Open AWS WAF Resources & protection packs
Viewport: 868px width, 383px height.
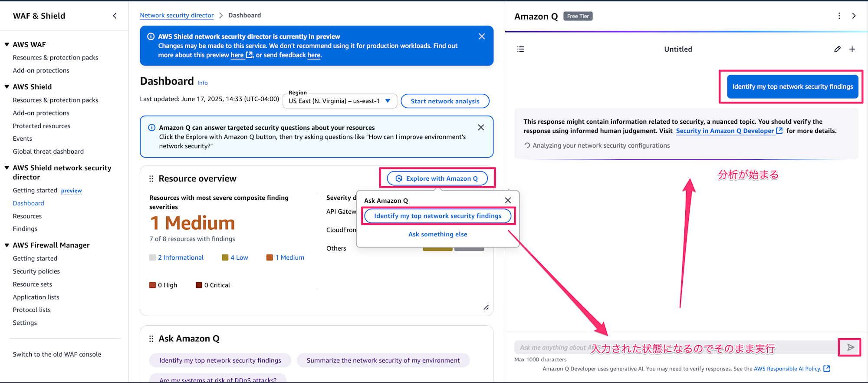click(56, 57)
